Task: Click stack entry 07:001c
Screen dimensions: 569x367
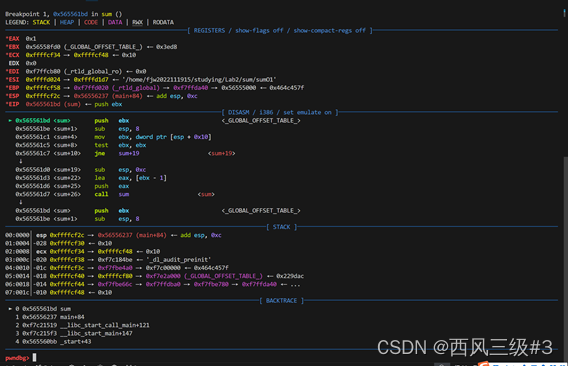Action: (58, 293)
